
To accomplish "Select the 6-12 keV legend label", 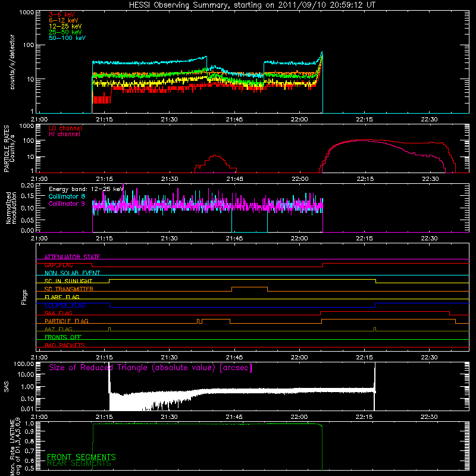I will tap(64, 20).
